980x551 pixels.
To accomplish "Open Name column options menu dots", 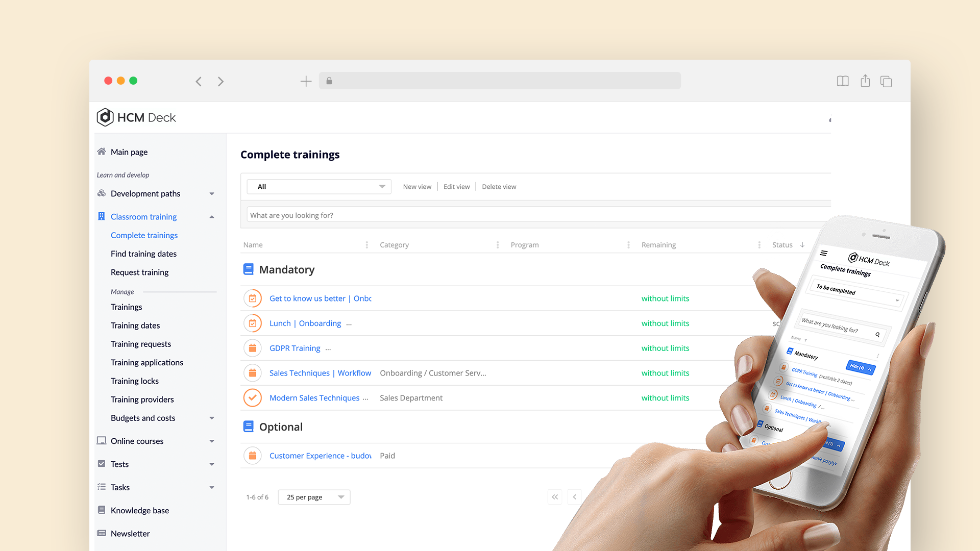I will [x=367, y=245].
